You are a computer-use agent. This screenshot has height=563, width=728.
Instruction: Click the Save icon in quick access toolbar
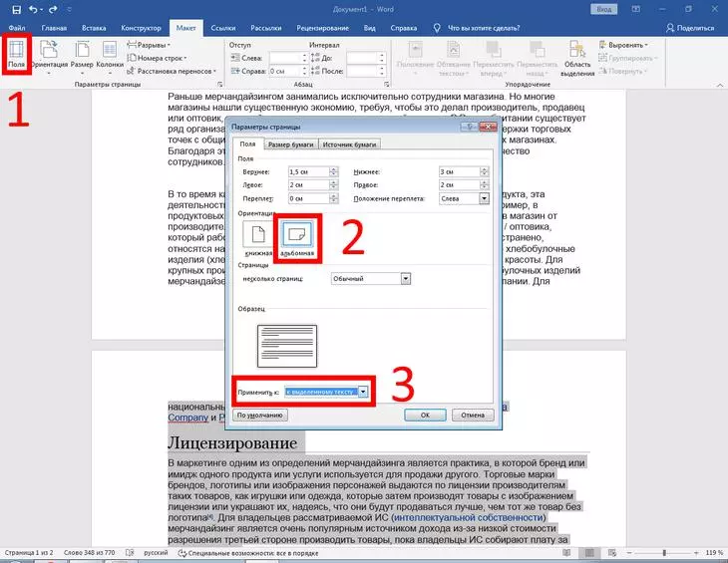(x=16, y=9)
